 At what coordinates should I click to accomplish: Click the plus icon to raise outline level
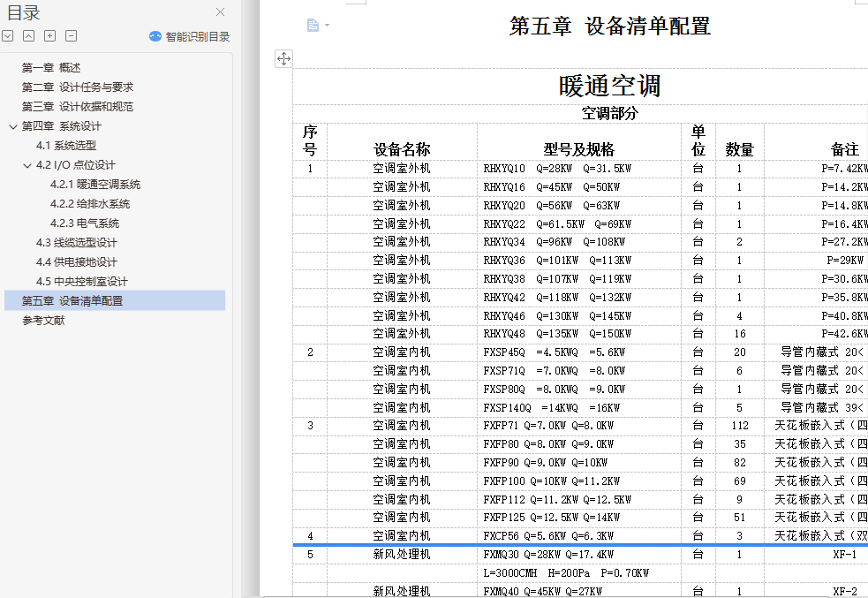pos(49,36)
